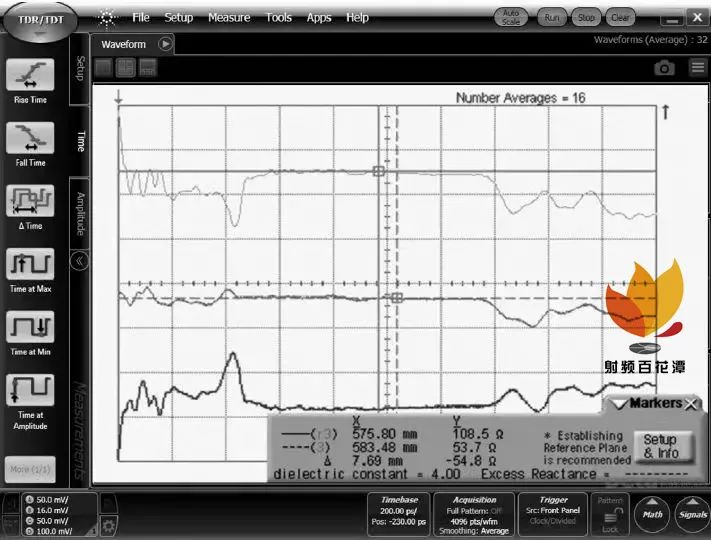Take a screenshot with camera icon

664,68
